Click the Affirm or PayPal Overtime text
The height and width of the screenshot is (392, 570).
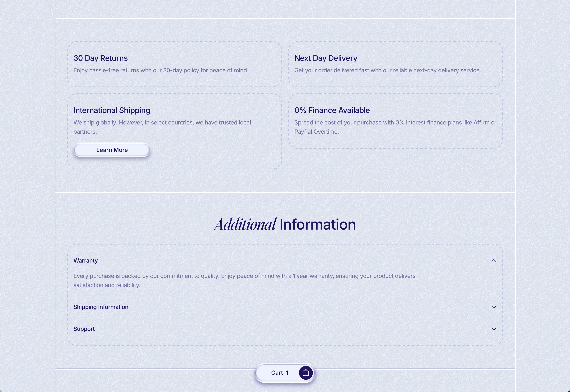395,127
